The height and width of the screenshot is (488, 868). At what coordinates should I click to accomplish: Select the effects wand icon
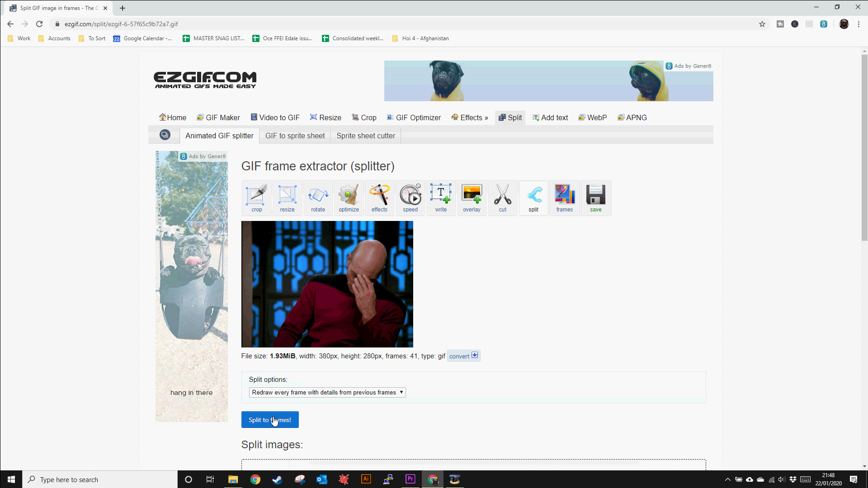coord(379,198)
